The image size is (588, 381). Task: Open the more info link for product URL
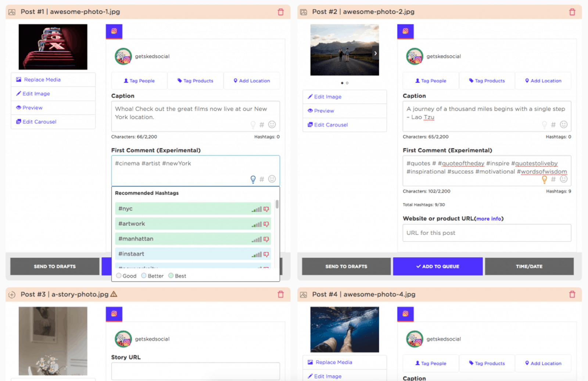pyautogui.click(x=489, y=219)
